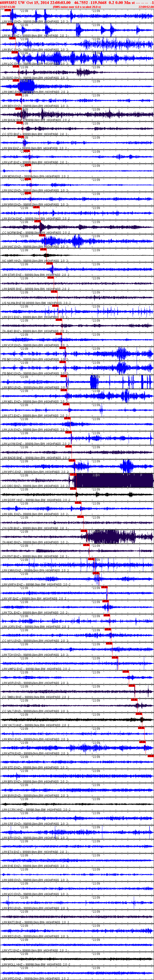Select the UW HSR EHZ trace label
The height and width of the screenshot is (980, 154).
(x=35, y=683)
